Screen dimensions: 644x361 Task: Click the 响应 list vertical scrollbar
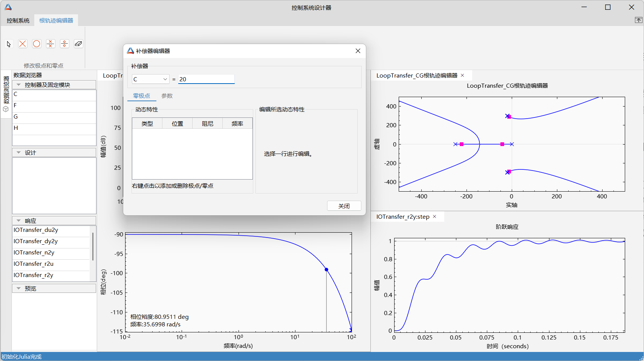(93, 247)
